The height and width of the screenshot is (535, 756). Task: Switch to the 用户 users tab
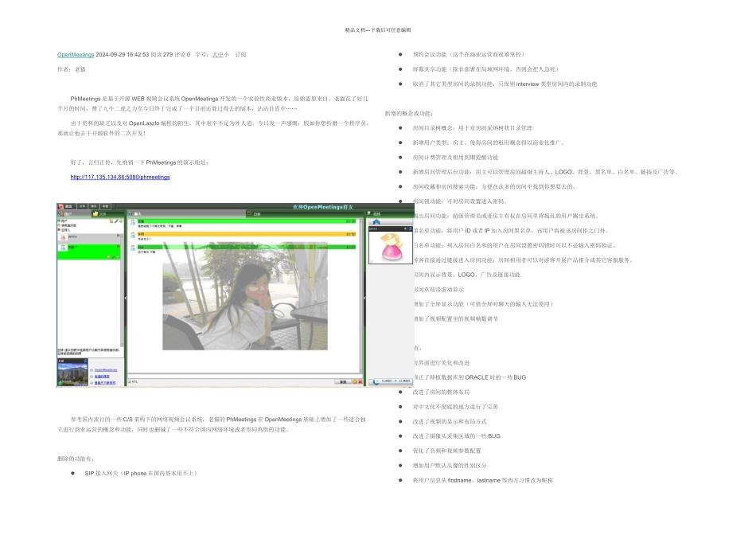(73, 213)
